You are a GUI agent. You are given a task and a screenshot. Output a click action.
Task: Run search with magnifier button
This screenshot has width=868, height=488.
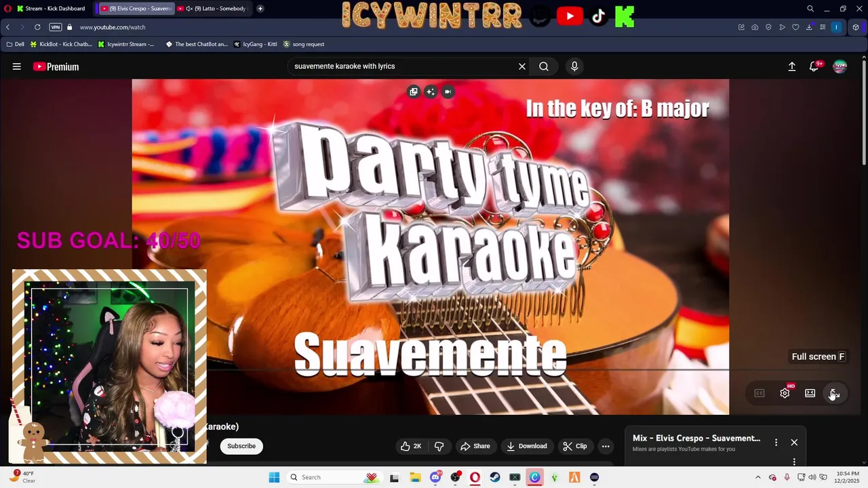tap(544, 66)
